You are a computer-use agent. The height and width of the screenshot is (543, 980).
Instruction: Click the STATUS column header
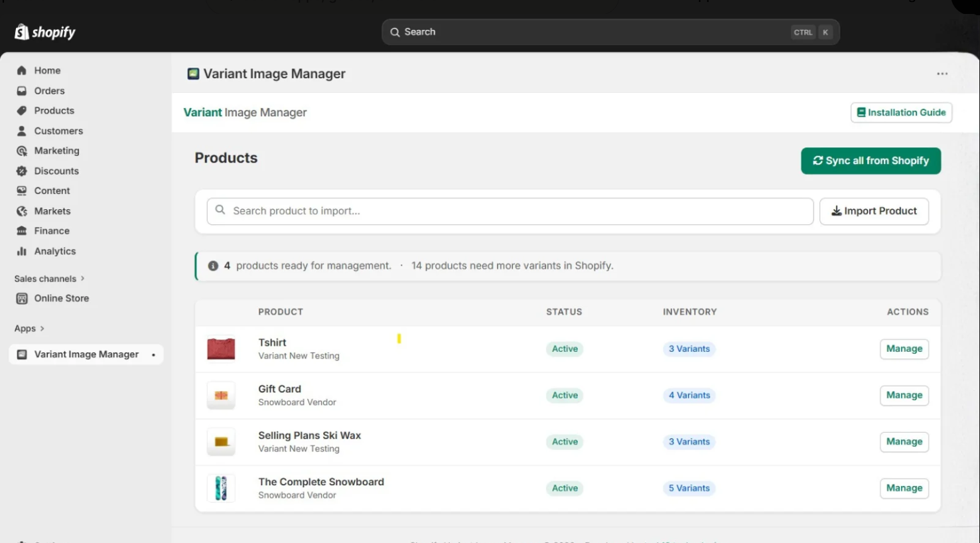564,311
